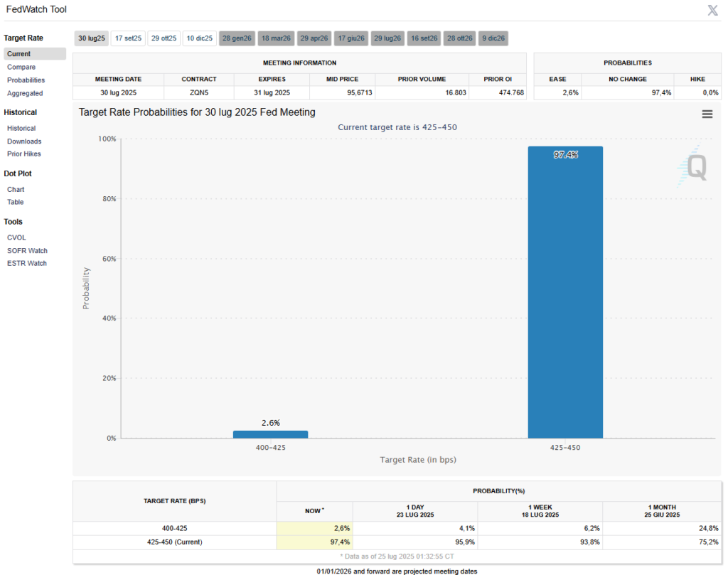Click the 474.768 prior OI value
The height and width of the screenshot is (575, 728).
click(511, 93)
